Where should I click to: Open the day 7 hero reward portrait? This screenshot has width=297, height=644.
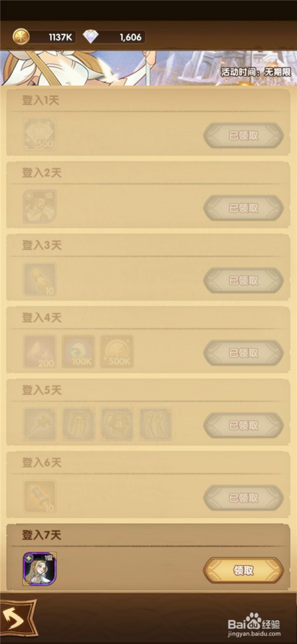point(39,569)
